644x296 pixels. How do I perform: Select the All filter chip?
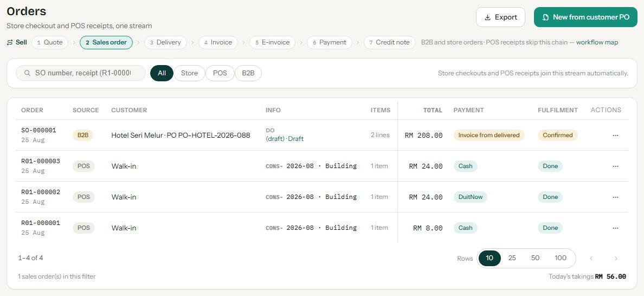[162, 73]
